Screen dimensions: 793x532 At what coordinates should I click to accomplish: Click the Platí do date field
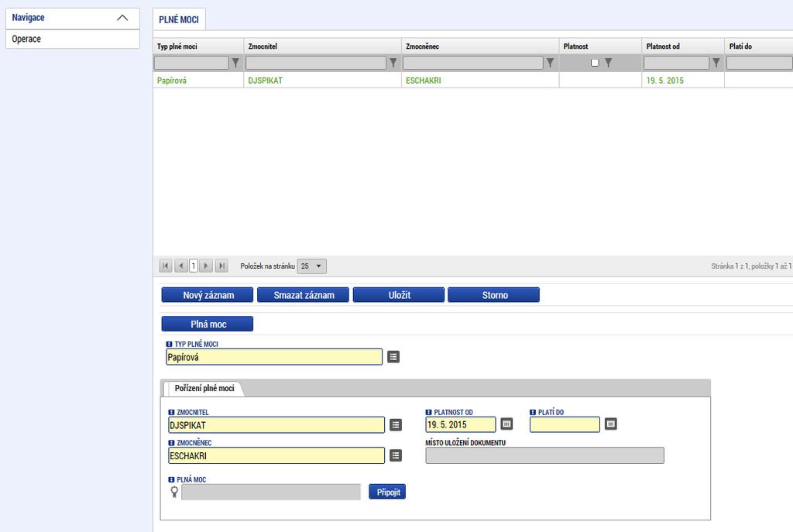[x=565, y=424]
